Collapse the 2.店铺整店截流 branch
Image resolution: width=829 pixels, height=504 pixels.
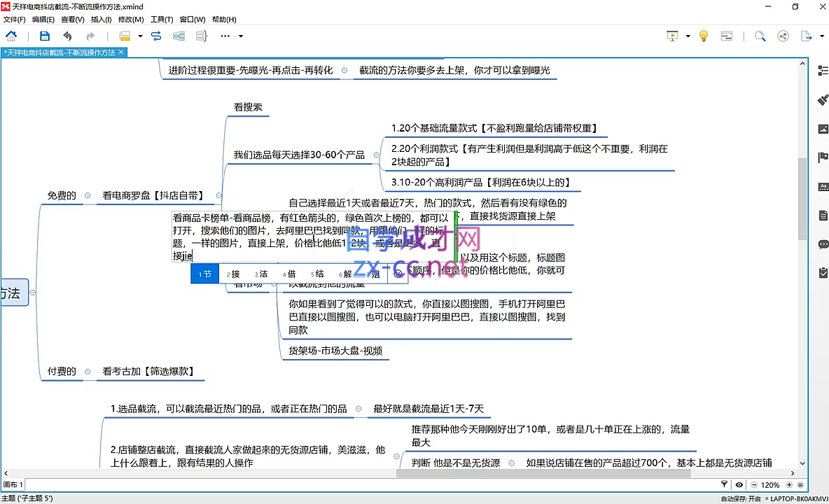(396, 456)
